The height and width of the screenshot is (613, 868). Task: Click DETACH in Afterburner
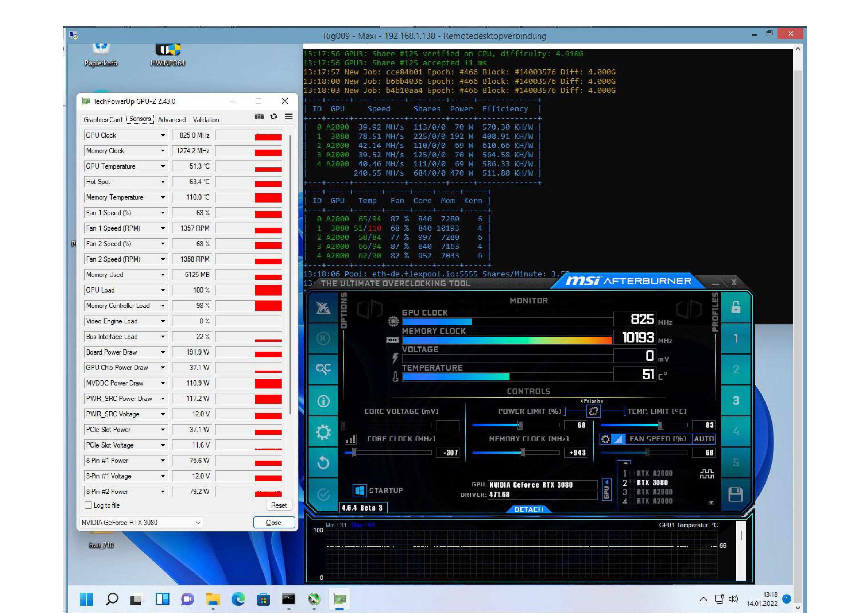pos(529,509)
